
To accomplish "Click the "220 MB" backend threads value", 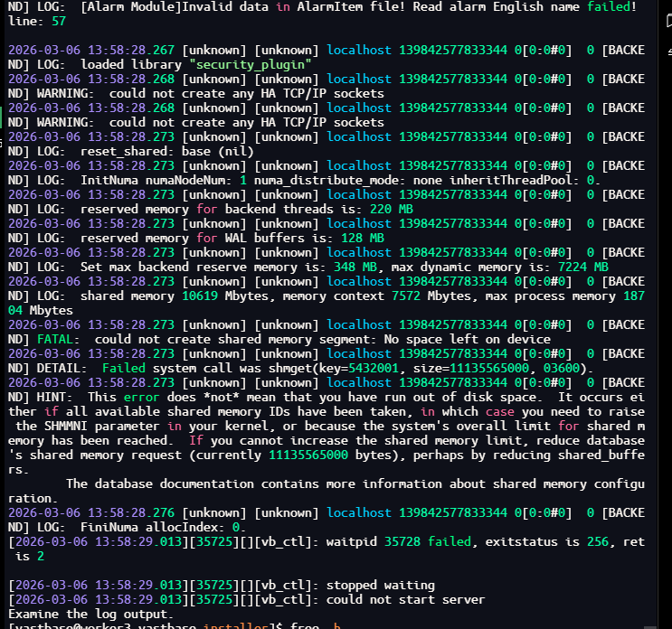I will coord(392,210).
